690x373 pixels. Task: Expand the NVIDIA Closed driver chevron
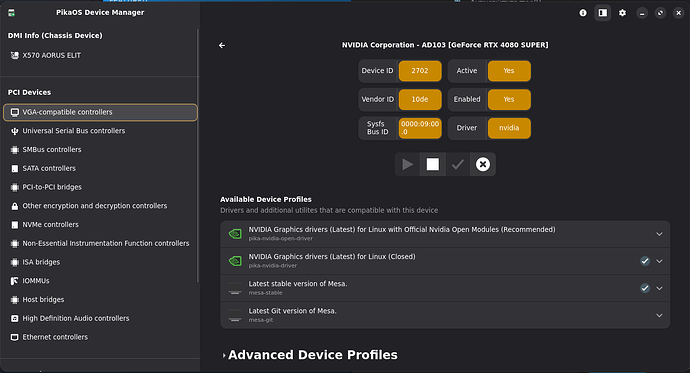pos(659,261)
